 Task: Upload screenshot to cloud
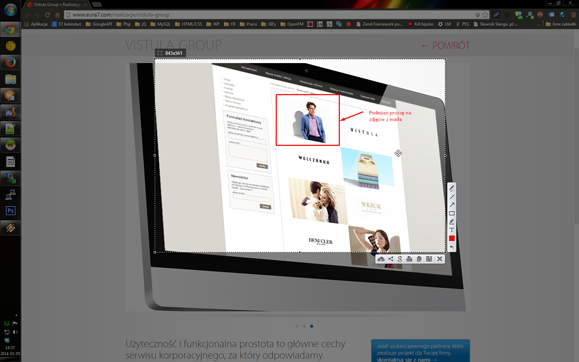pyautogui.click(x=381, y=259)
